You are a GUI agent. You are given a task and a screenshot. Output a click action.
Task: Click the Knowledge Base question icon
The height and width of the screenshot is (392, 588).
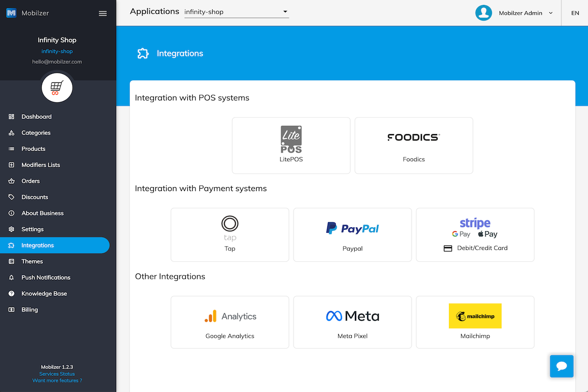pos(12,294)
